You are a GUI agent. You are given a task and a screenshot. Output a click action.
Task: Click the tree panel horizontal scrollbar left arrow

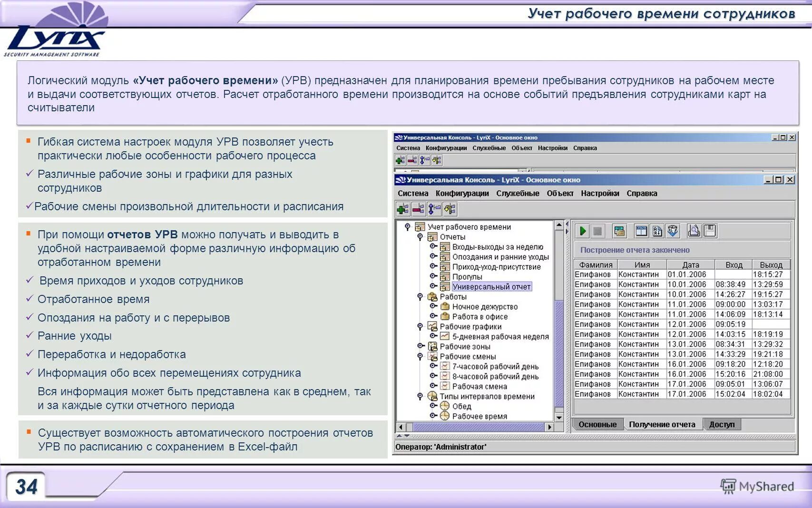tap(401, 427)
